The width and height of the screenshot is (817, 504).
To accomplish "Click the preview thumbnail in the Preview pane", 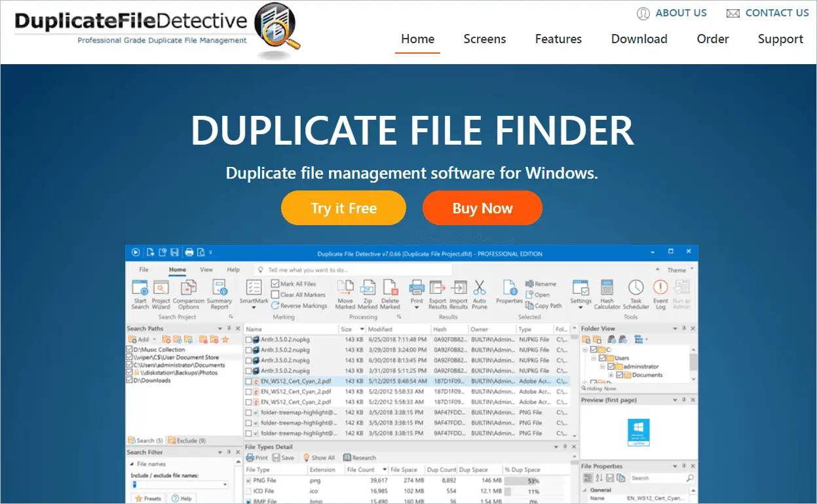I will click(638, 433).
